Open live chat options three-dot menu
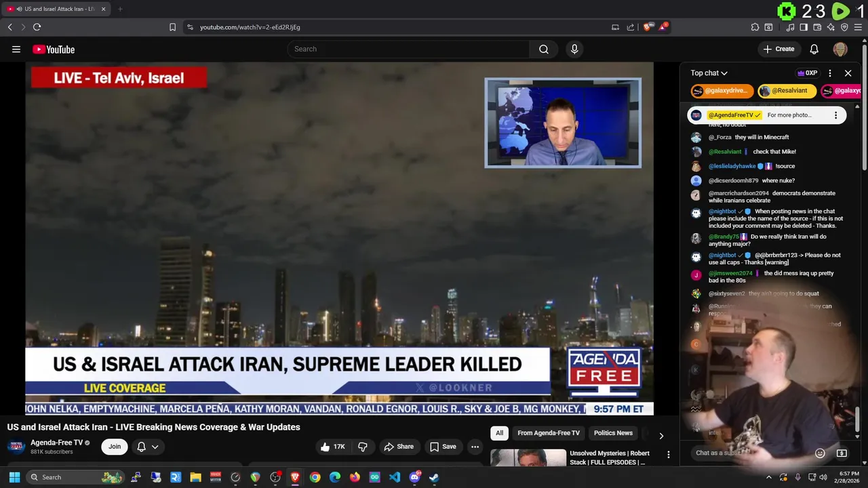Image resolution: width=868 pixels, height=488 pixels. pyautogui.click(x=830, y=73)
